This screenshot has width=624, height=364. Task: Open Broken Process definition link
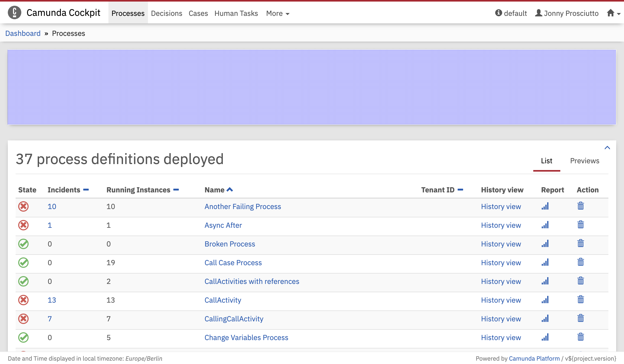tap(230, 244)
